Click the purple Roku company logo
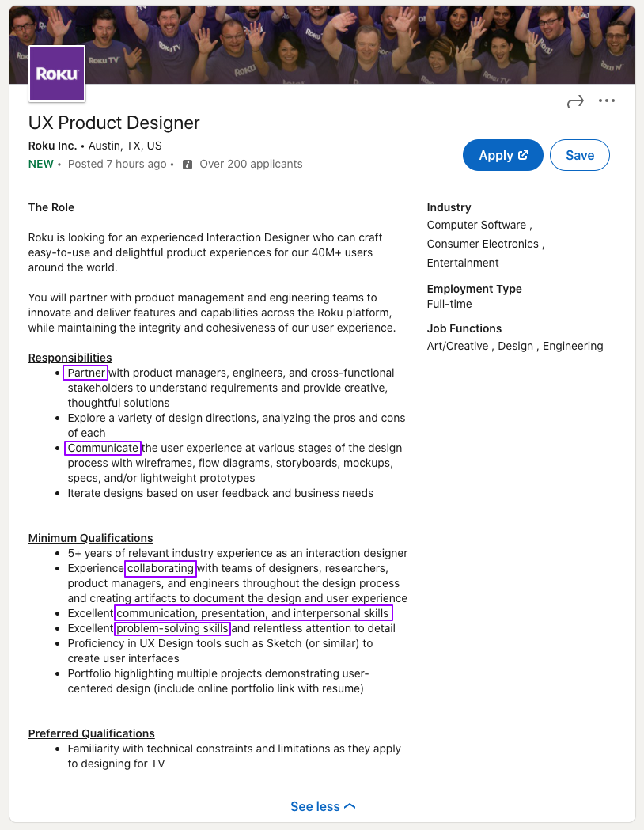 click(x=57, y=74)
